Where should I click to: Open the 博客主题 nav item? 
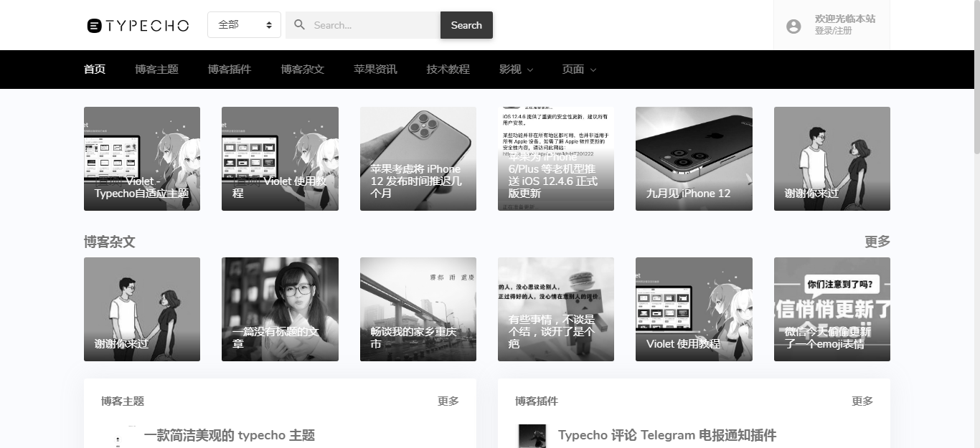(x=156, y=70)
